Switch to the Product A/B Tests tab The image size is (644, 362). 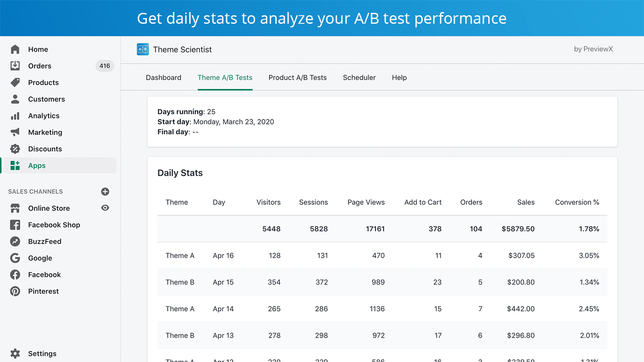point(297,78)
